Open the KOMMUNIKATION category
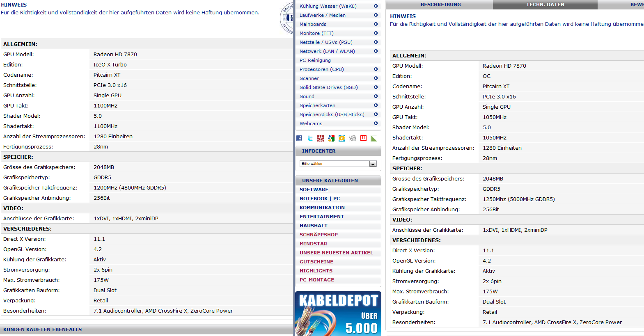This screenshot has width=644, height=336. click(322, 208)
